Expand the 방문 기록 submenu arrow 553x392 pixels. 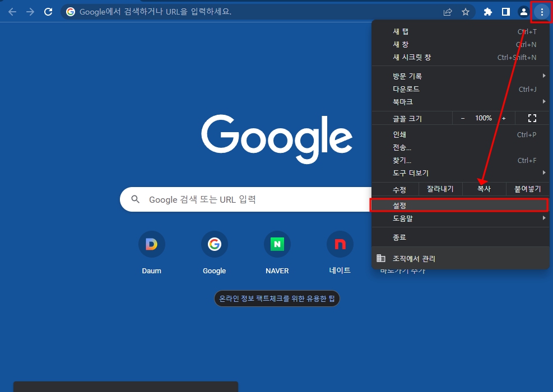(x=544, y=76)
